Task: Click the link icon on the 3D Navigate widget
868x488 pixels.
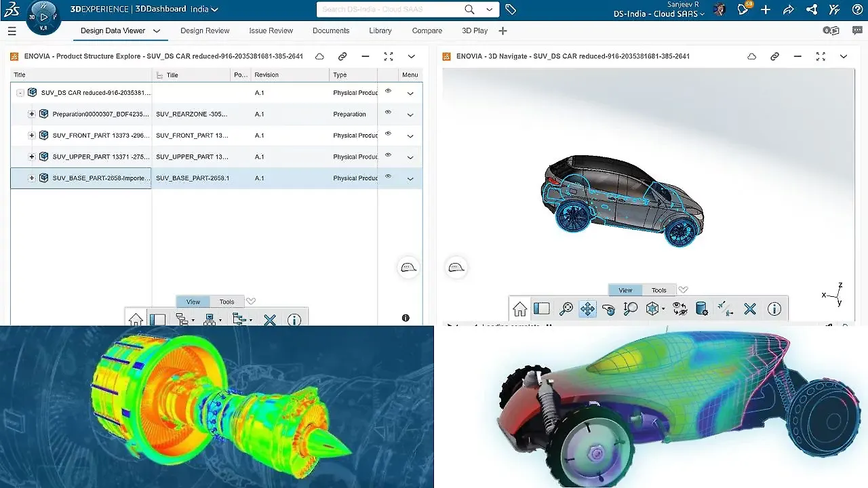Action: (774, 57)
